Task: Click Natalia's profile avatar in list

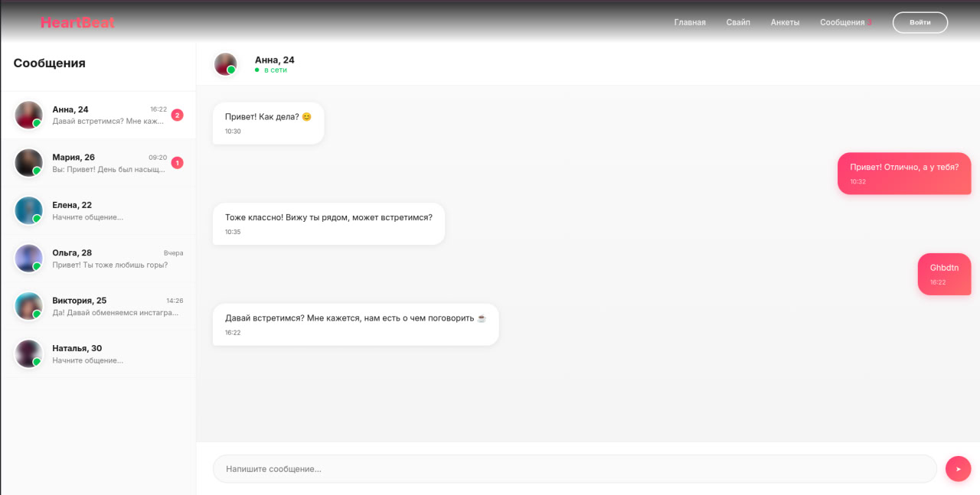Action: point(29,353)
